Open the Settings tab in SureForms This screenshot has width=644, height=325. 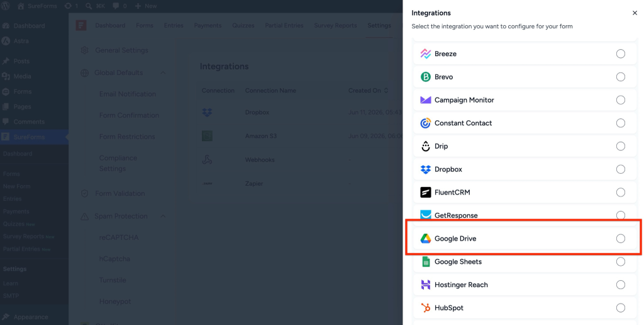(379, 25)
